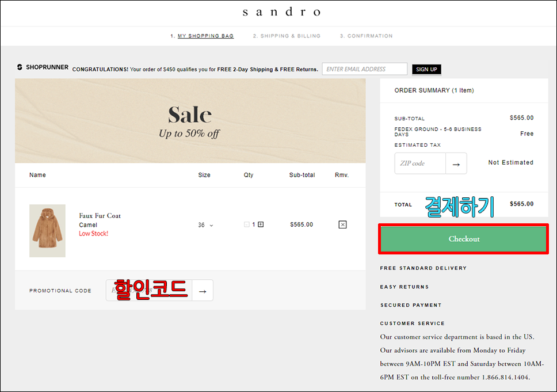Click the sandro logo
This screenshot has width=557, height=392.
tap(281, 12)
